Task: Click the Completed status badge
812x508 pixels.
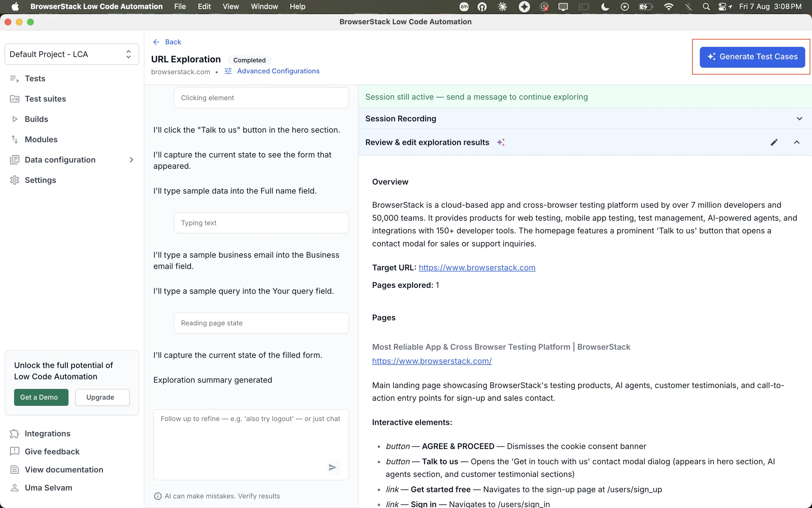Action: coord(249,60)
